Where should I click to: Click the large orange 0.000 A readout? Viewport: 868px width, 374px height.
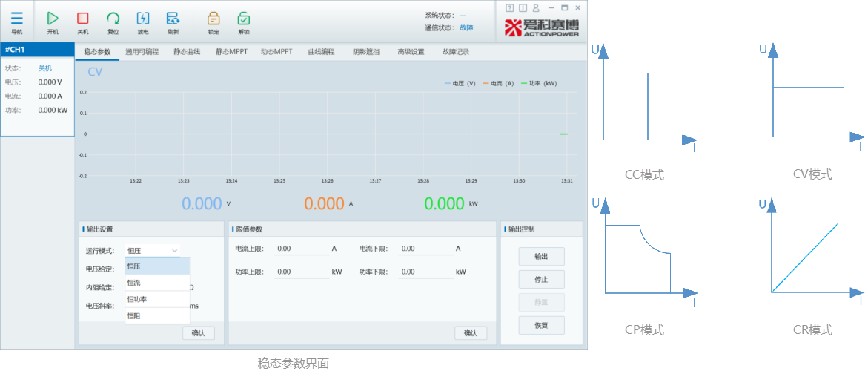pyautogui.click(x=325, y=203)
